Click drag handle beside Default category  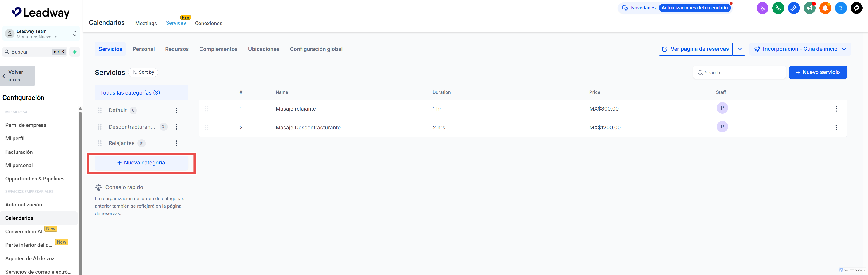[100, 110]
